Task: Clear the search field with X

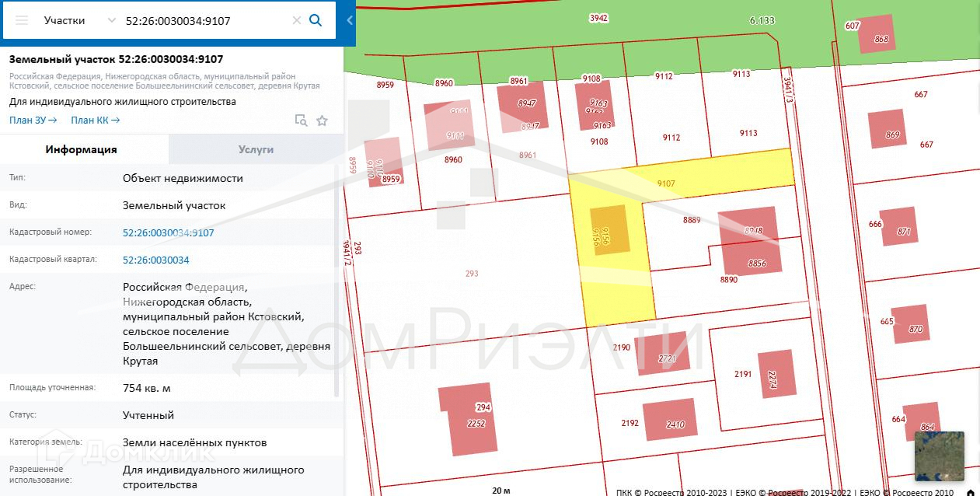Action: point(296,20)
